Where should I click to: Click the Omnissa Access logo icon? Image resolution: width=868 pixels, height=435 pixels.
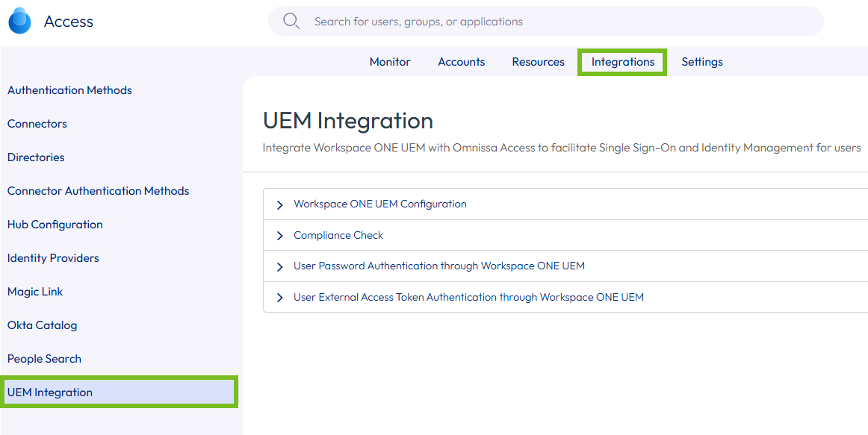[20, 22]
